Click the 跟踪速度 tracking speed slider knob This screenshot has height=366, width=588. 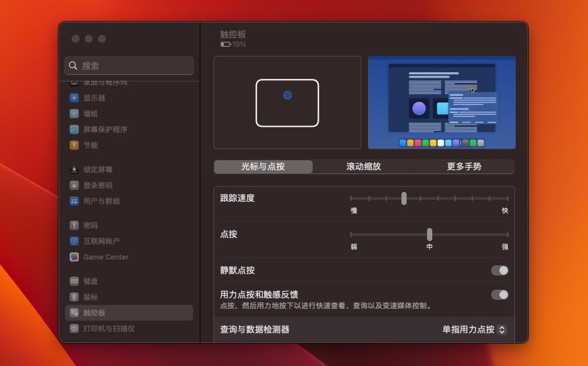404,198
